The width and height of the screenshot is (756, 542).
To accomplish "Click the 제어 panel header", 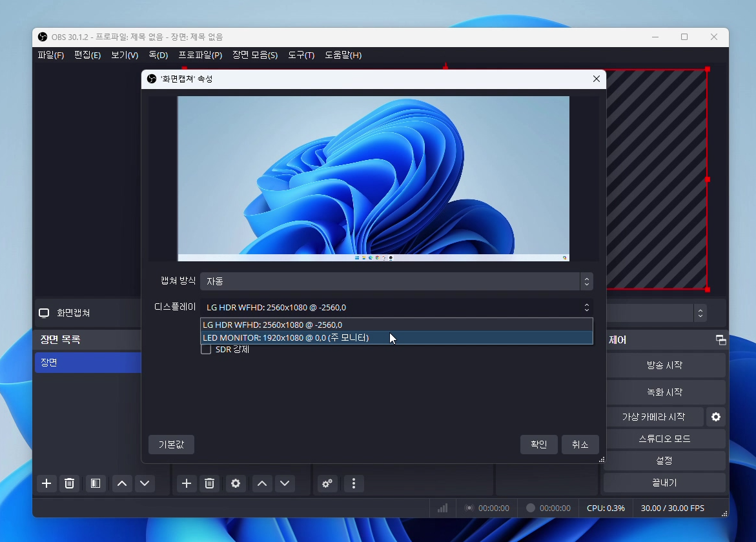I will pos(618,340).
